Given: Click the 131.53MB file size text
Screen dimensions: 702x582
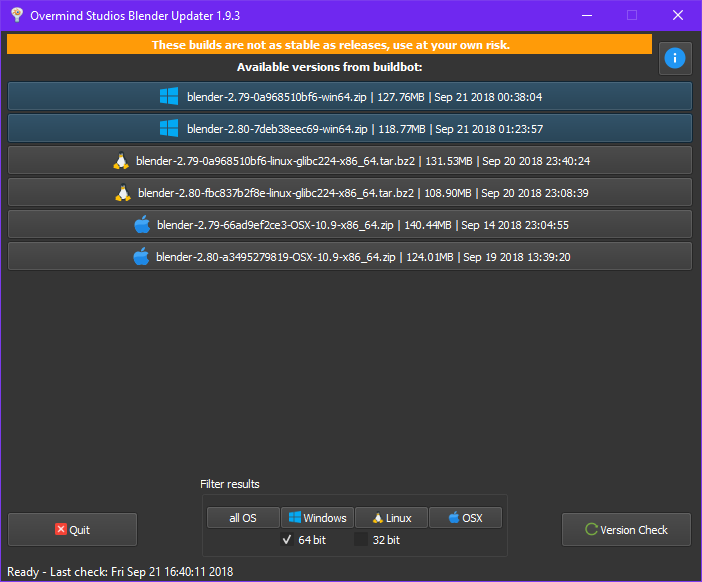Looking at the screenshot, I should click(x=449, y=161).
